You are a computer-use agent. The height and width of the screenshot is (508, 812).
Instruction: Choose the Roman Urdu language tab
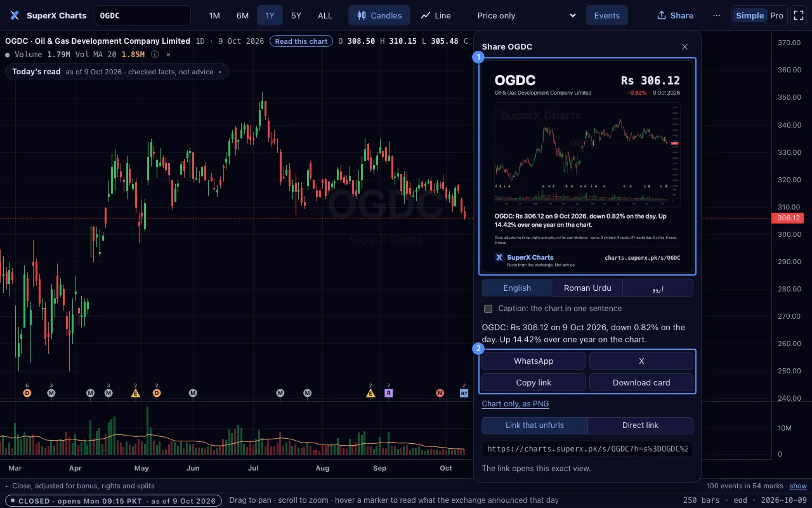click(587, 288)
